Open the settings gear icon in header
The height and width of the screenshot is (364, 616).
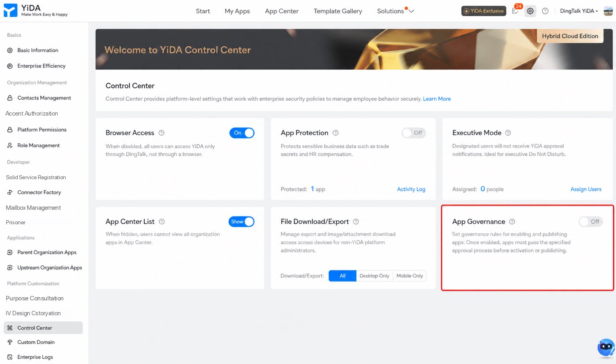click(530, 11)
